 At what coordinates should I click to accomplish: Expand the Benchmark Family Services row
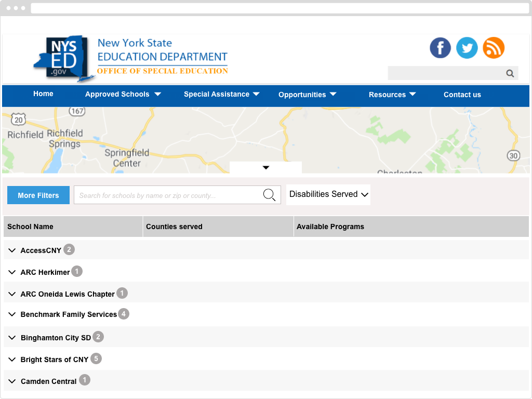[12, 314]
